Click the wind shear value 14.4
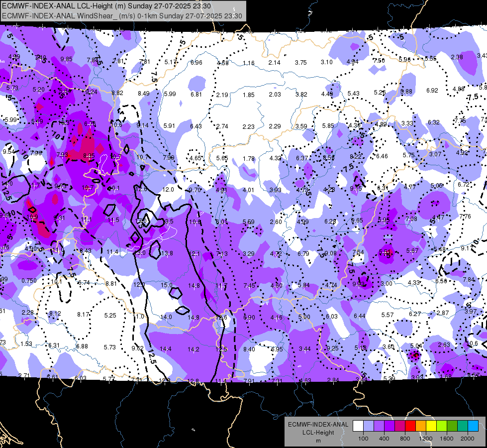487x448 pixels. click(166, 349)
